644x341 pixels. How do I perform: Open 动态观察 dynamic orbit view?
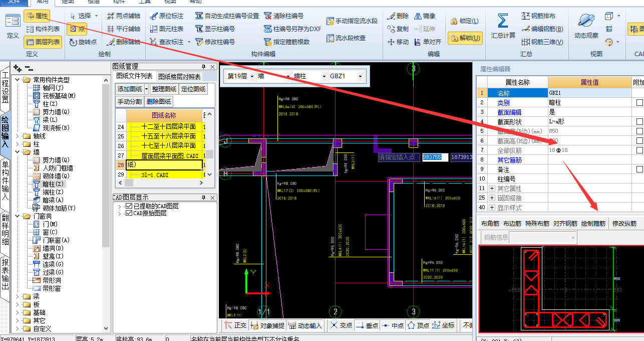pyautogui.click(x=586, y=27)
